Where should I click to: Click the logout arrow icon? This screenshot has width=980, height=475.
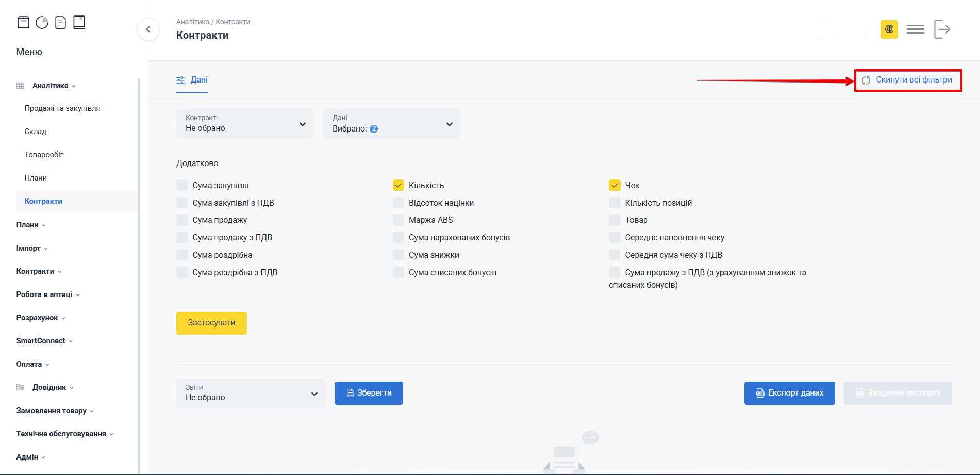(x=942, y=29)
